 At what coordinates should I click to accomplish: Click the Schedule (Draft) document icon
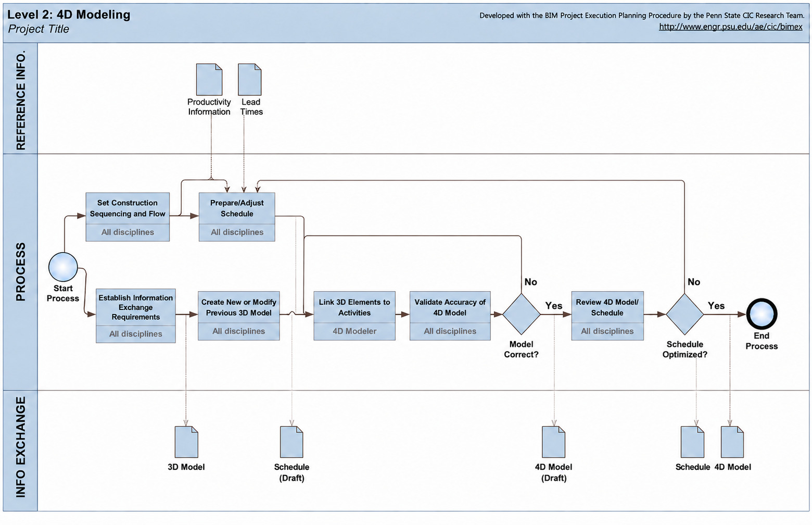coord(291,442)
